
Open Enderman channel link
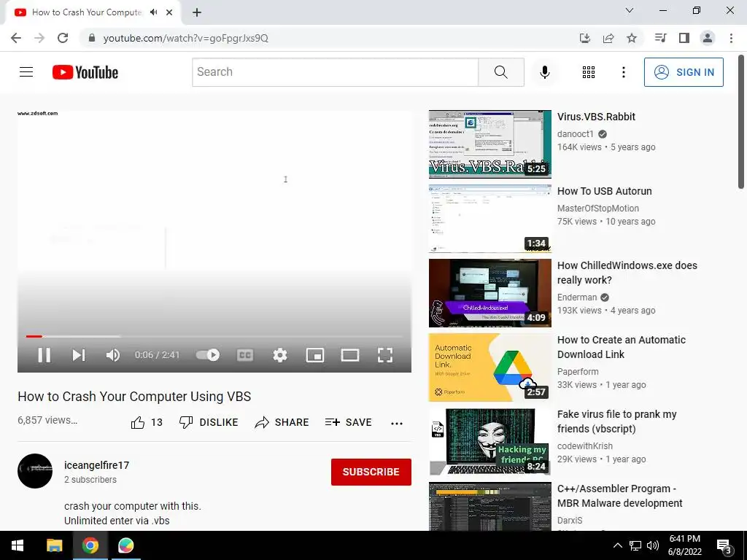577,297
